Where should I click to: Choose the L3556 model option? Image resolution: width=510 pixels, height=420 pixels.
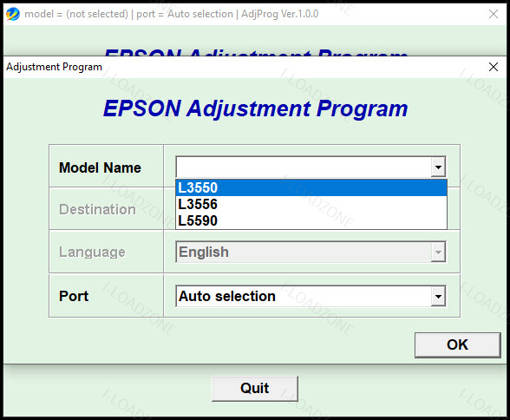[311, 204]
